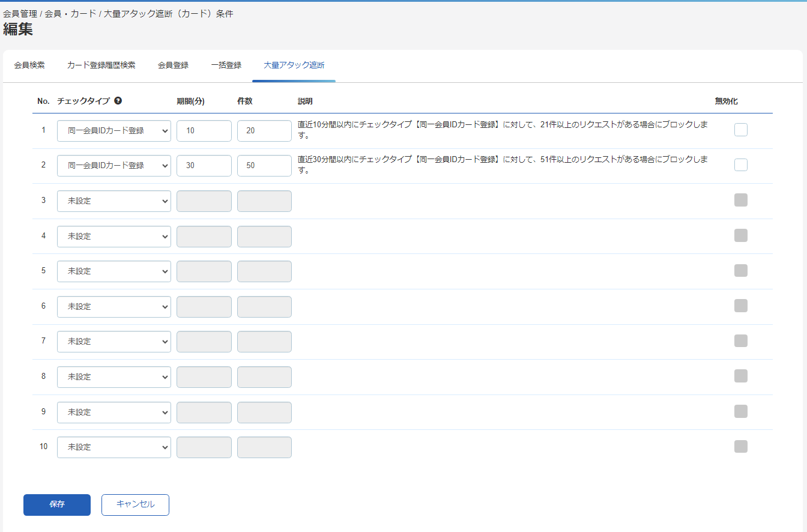Open the check type selector for row 5
The width and height of the screenshot is (807, 532).
tap(113, 271)
